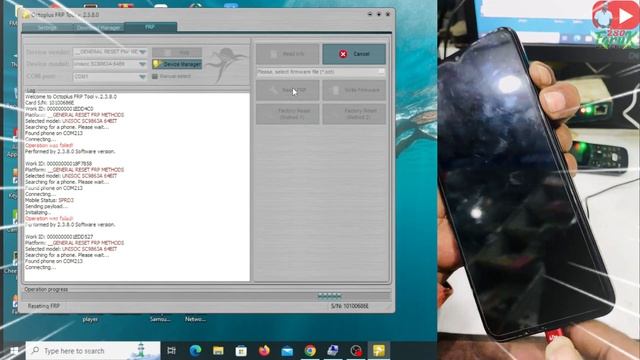Click the Octoplus FRP Tool taskbar icon
640x360 pixels.
pyautogui.click(x=379, y=351)
